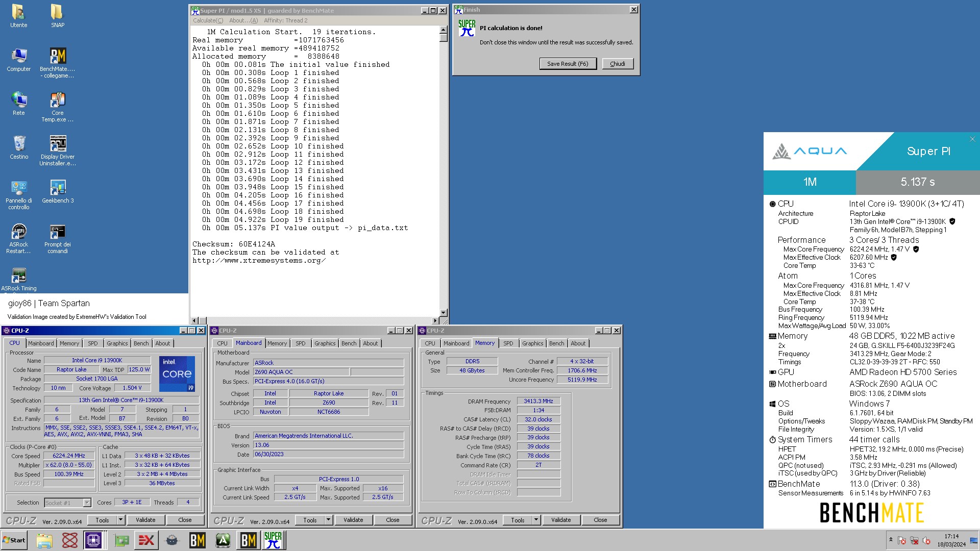The height and width of the screenshot is (551, 980).
Task: Click the Multiplier x 62.0 field
Action: pos(69,465)
